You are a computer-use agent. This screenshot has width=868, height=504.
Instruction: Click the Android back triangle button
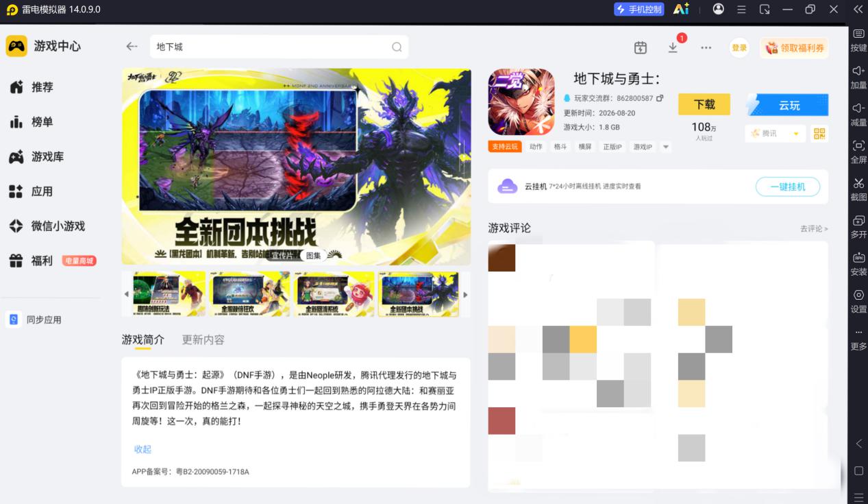pos(858,444)
